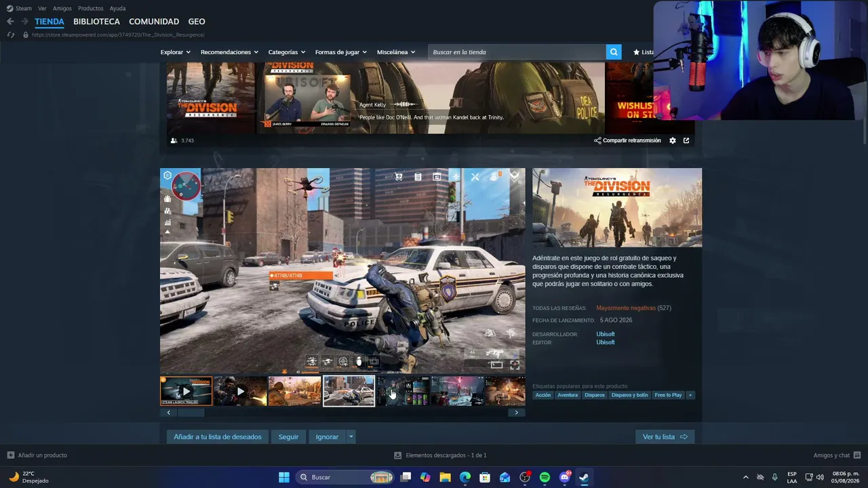Click Añadir a tu lista de deseados
868x488 pixels.
coord(218,437)
